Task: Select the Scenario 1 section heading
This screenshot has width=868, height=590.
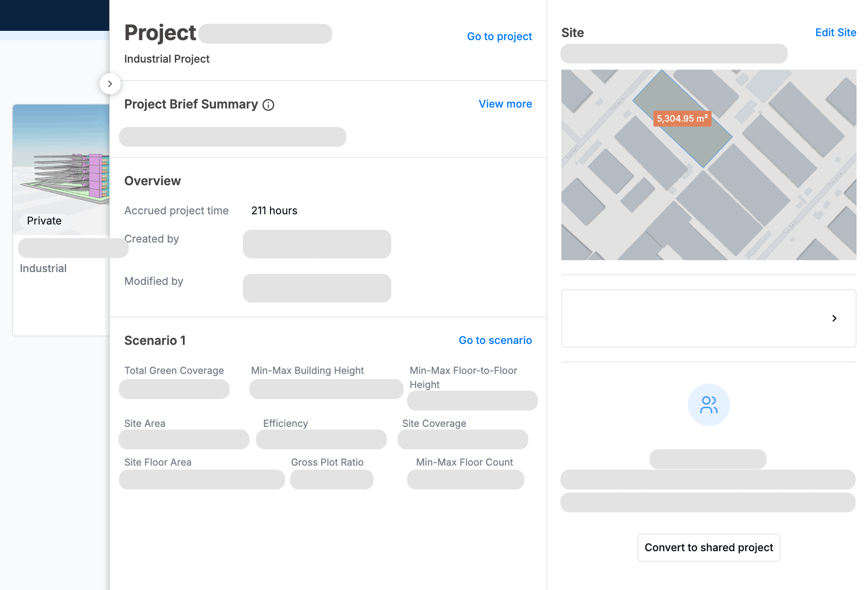Action: click(155, 340)
